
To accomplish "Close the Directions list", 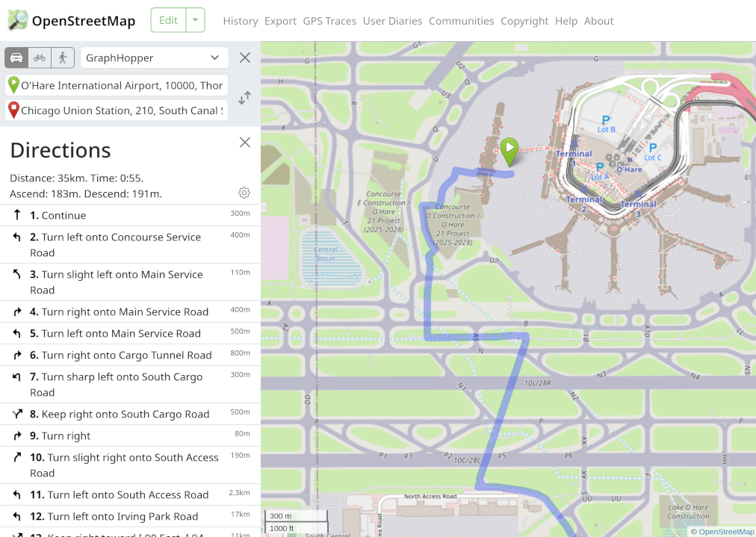I will coord(245,142).
